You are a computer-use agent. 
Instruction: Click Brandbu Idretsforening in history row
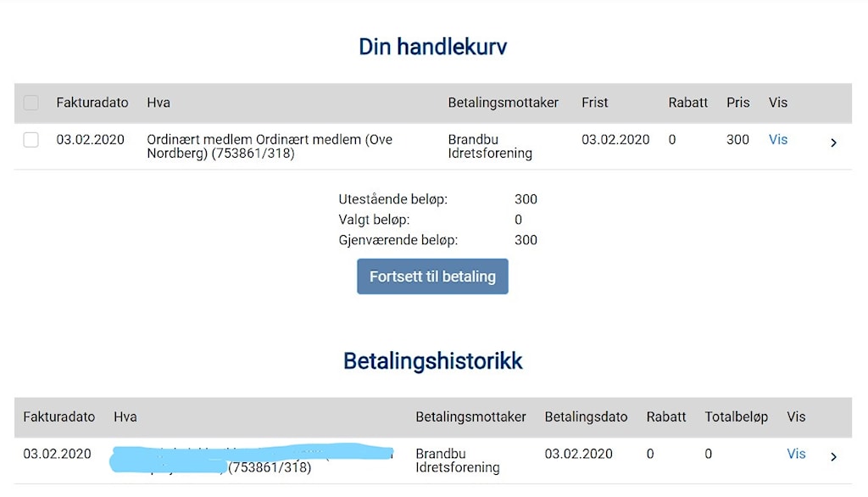pyautogui.click(x=458, y=461)
